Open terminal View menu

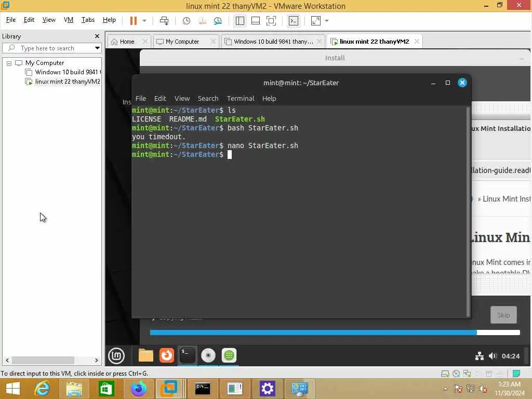coord(182,98)
